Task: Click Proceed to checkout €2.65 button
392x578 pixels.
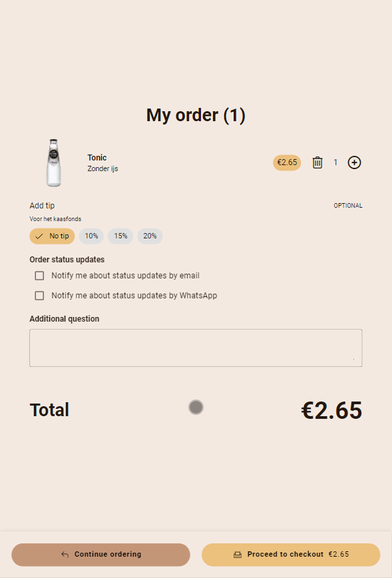Action: pos(291,555)
